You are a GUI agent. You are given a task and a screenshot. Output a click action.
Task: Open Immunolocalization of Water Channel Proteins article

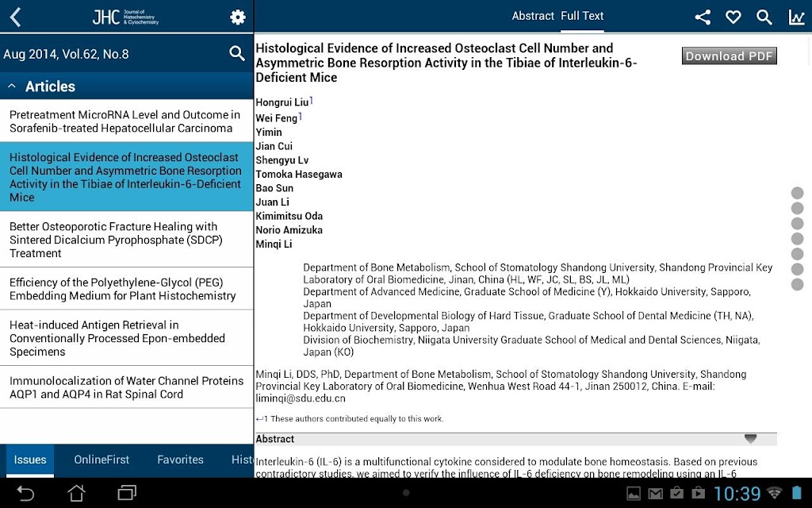126,387
